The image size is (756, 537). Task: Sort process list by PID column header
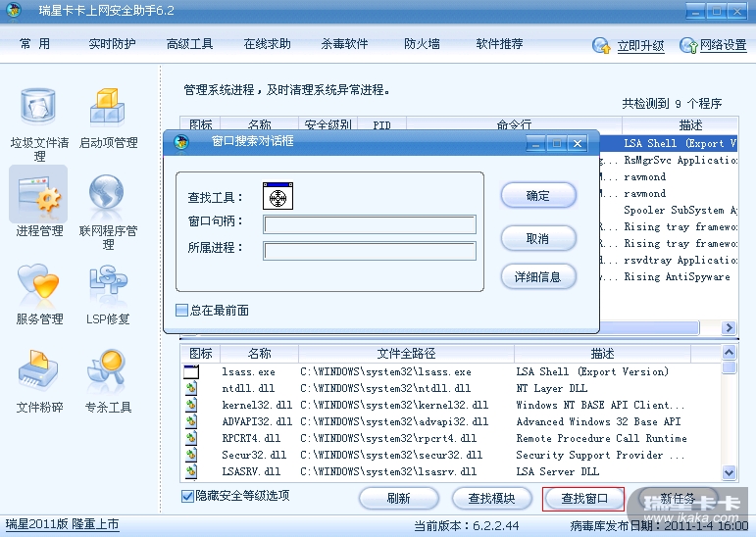(x=381, y=124)
